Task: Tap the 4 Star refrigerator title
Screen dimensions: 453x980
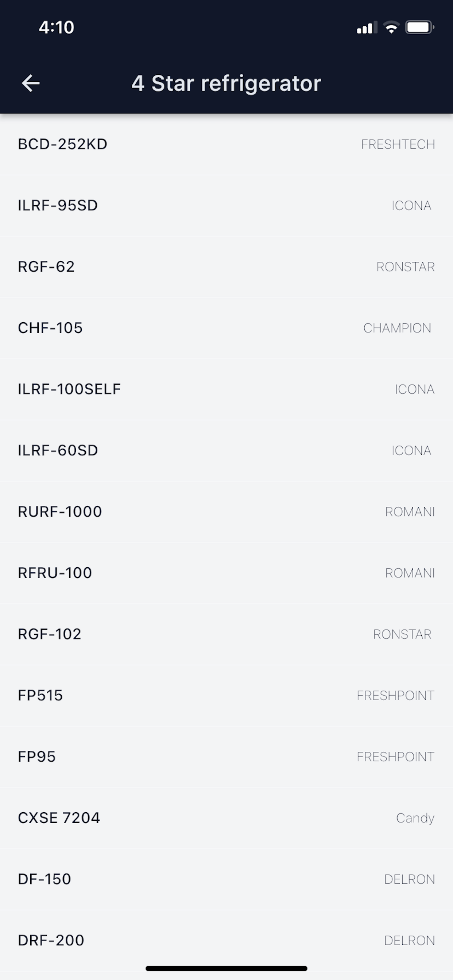Action: [226, 84]
